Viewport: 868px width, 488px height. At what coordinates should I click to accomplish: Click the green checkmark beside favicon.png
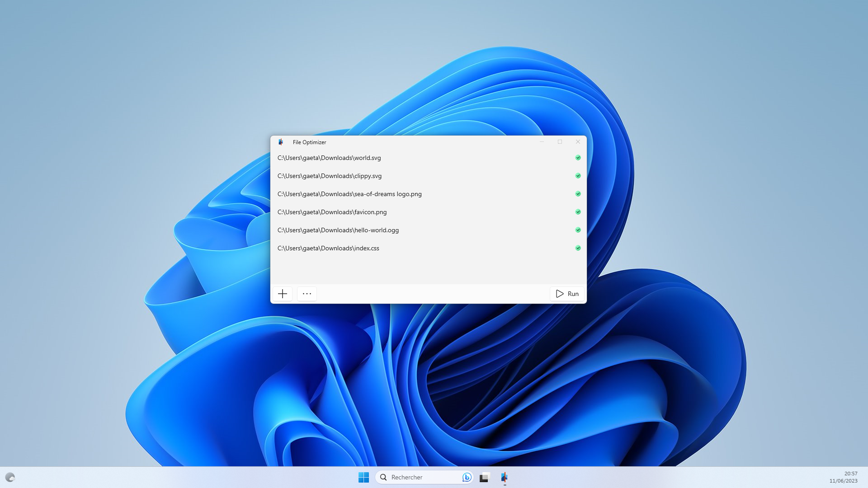coord(578,212)
